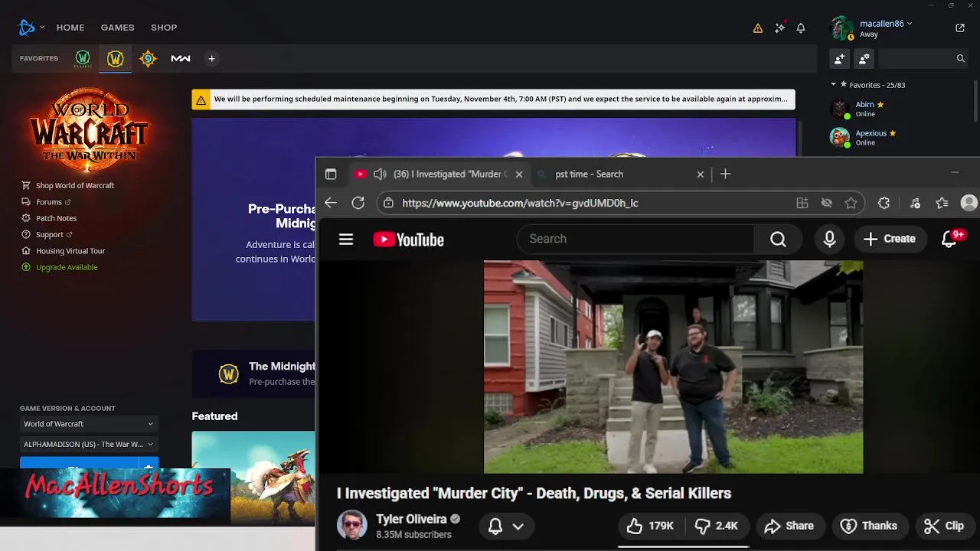Open the Support link in Battle.net

[47, 234]
